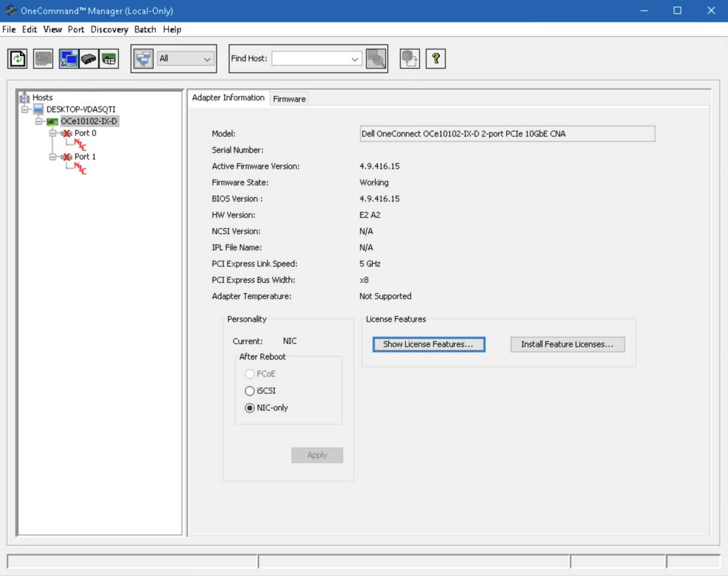
Task: Click the disabled adapter refresh toolbar icon
Action: coord(409,59)
